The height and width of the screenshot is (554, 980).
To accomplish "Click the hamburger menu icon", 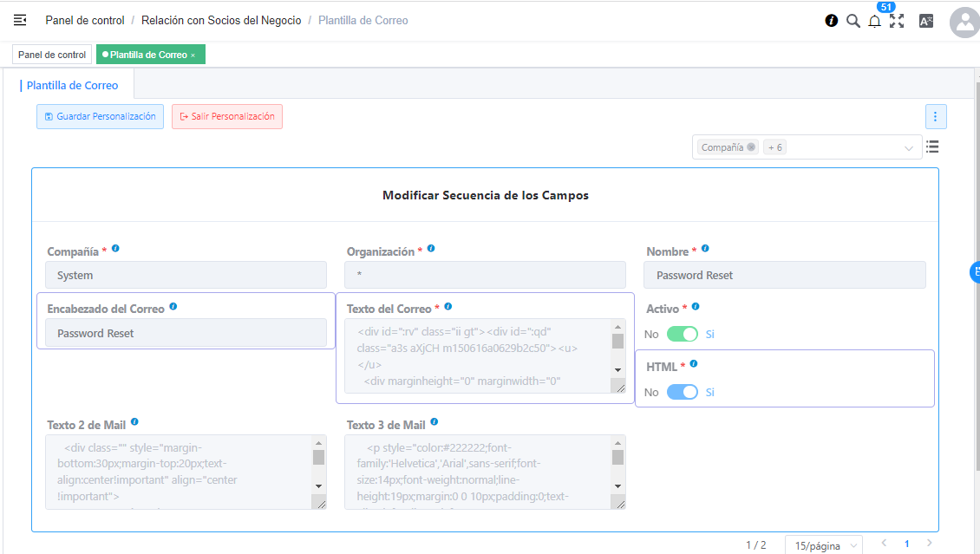I will [x=20, y=20].
